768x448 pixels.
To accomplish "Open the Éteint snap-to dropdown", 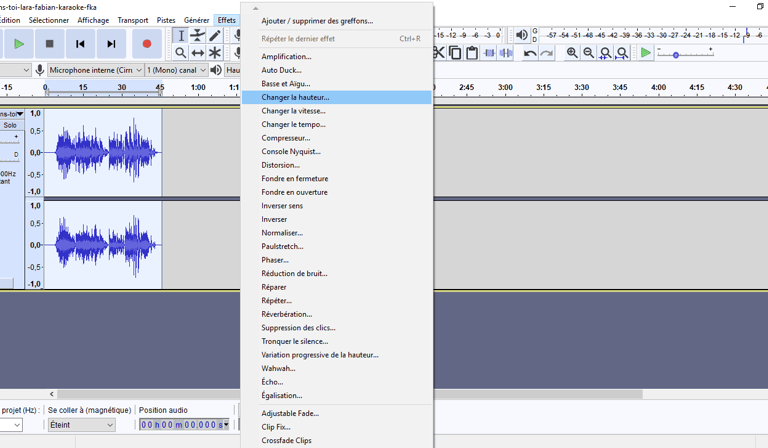I will (81, 425).
